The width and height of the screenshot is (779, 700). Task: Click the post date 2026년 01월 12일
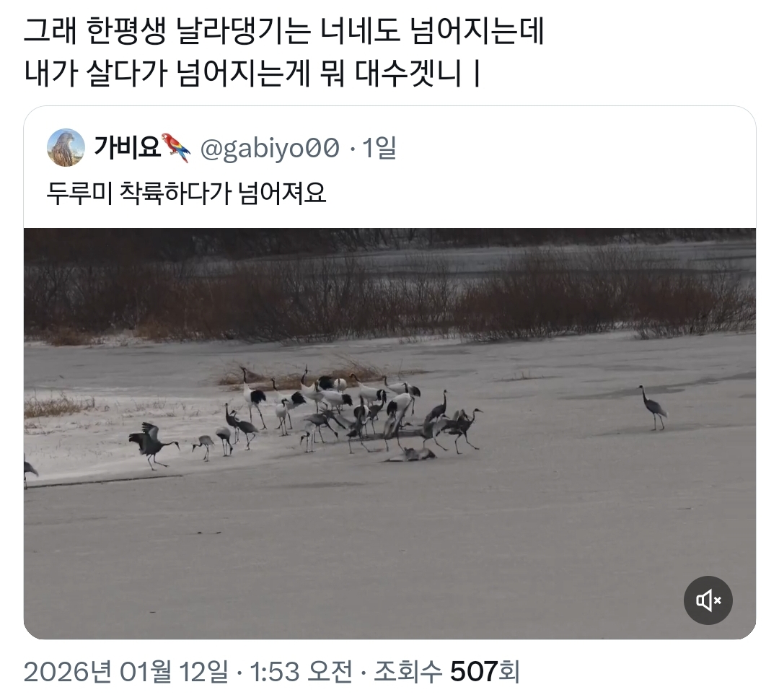pos(126,672)
